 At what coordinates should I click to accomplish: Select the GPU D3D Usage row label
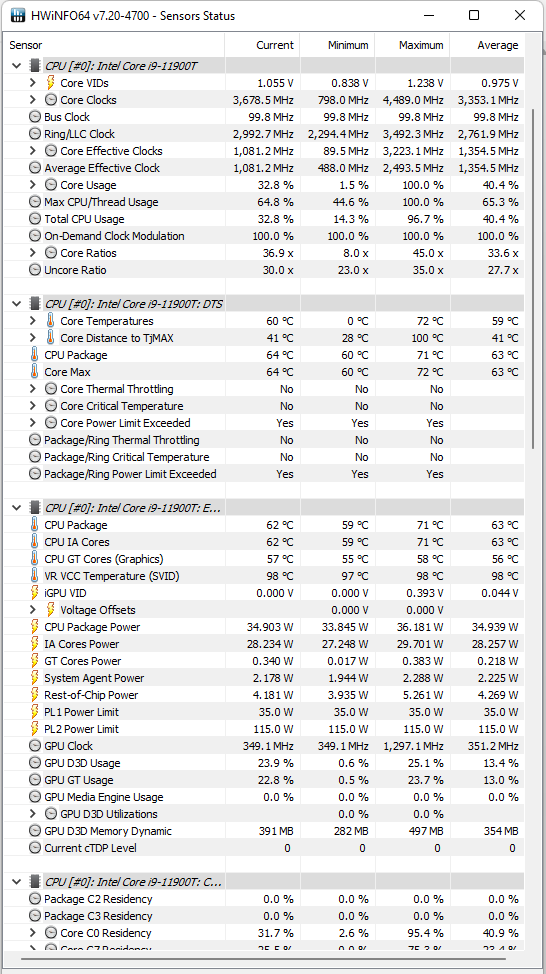(x=82, y=763)
